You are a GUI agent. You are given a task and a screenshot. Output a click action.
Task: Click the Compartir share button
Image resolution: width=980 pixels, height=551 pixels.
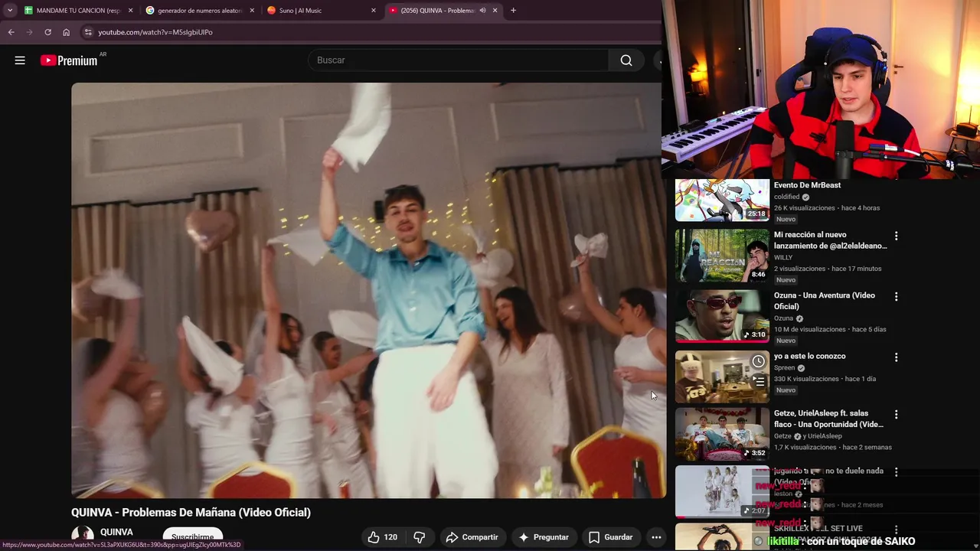click(x=472, y=537)
